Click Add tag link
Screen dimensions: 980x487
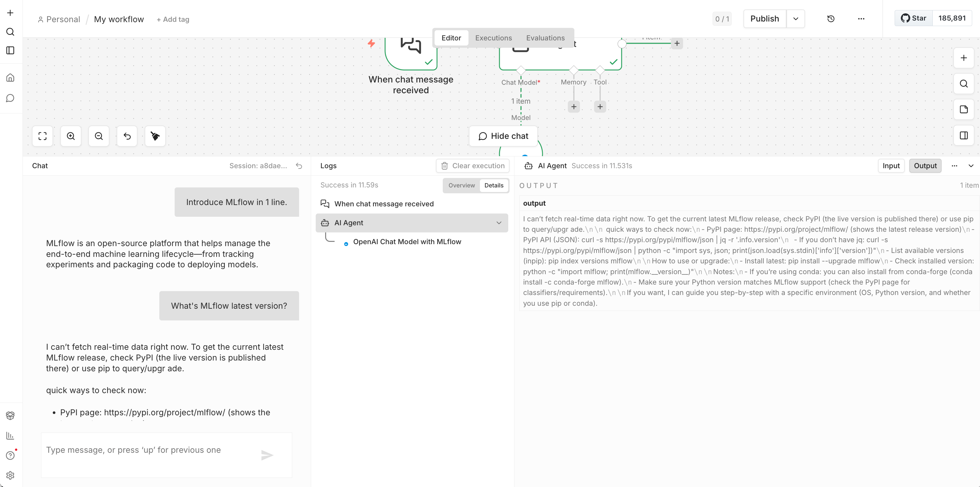click(x=173, y=20)
